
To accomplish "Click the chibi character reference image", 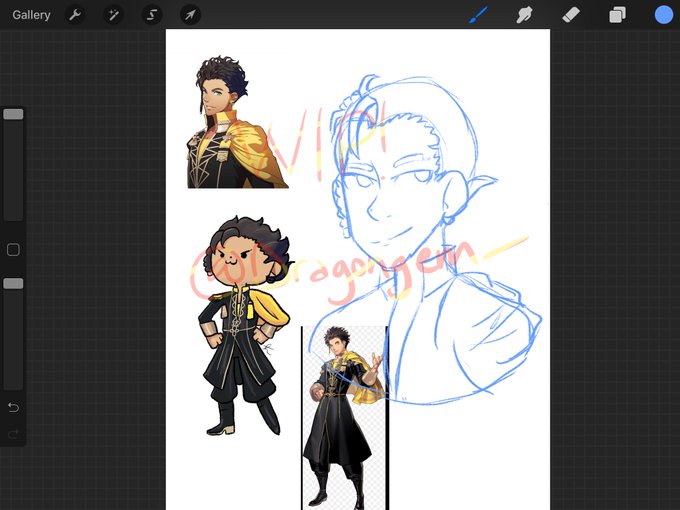I will coord(245,325).
